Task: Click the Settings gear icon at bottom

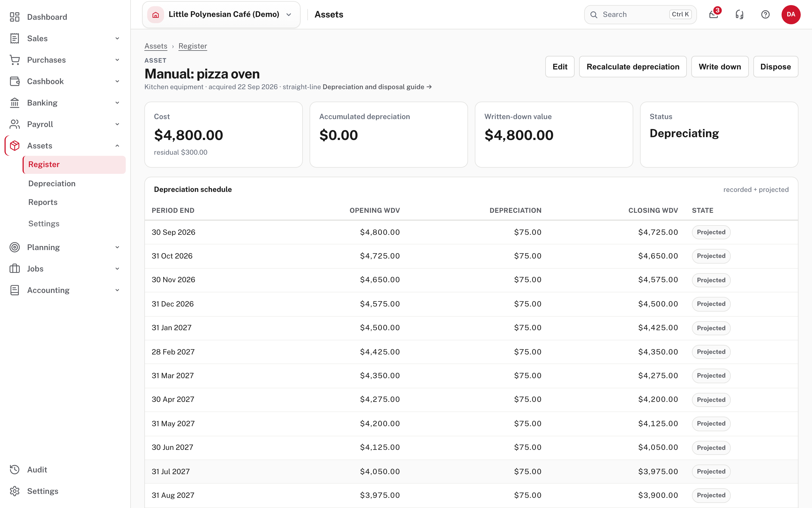Action: [x=14, y=491]
